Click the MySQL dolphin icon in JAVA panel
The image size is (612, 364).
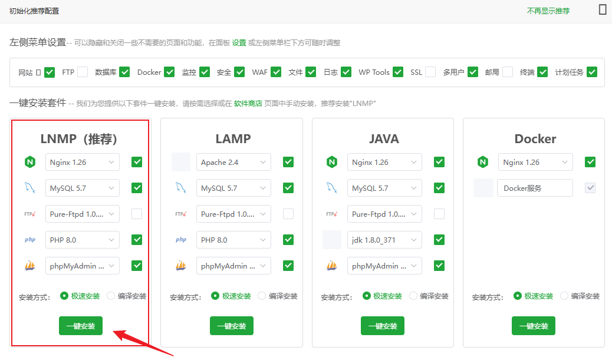click(332, 188)
